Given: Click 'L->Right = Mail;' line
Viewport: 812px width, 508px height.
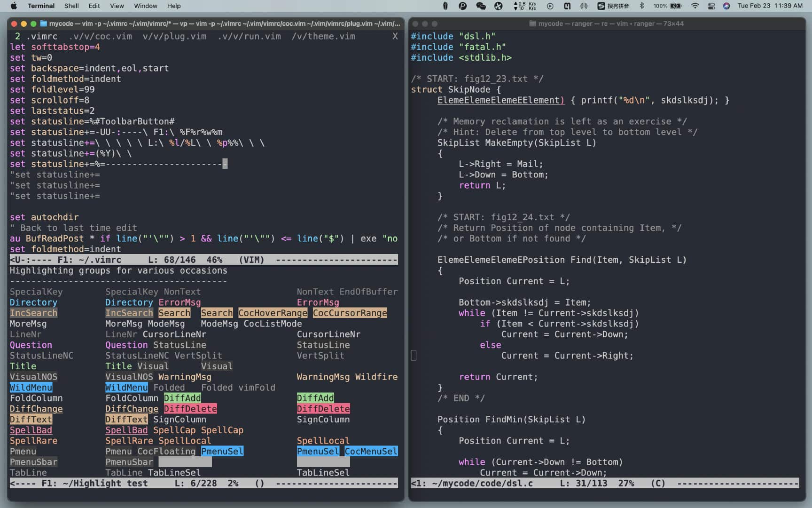Looking at the screenshot, I should (501, 164).
